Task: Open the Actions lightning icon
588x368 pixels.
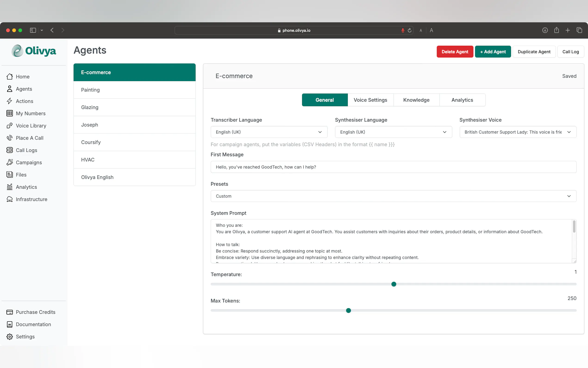Action: 9,101
